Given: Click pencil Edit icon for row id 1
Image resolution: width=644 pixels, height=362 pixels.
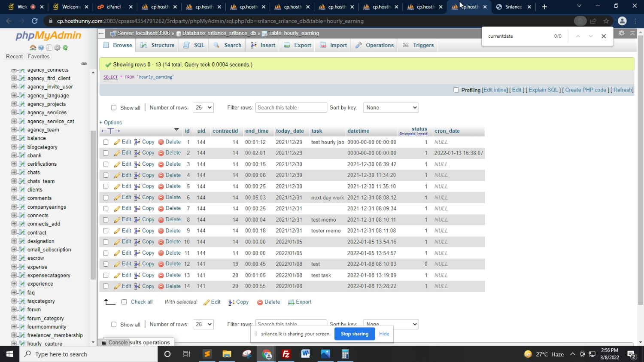Looking at the screenshot, I should coord(117,142).
